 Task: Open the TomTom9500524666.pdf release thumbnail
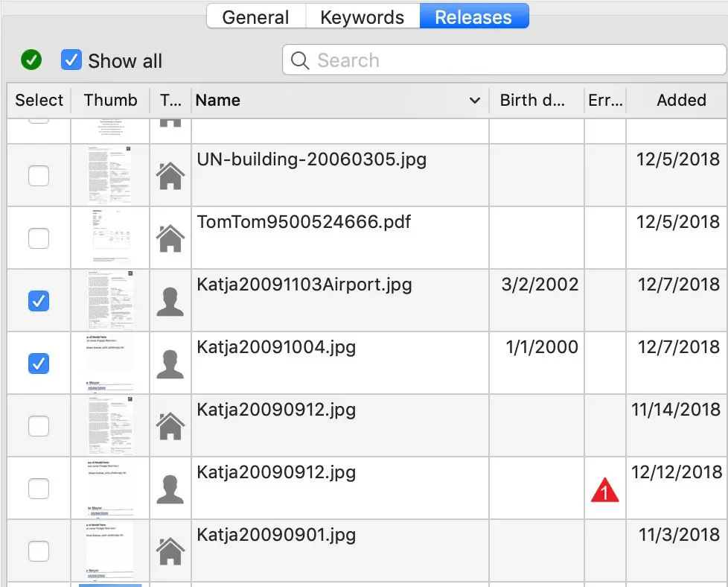[110, 238]
